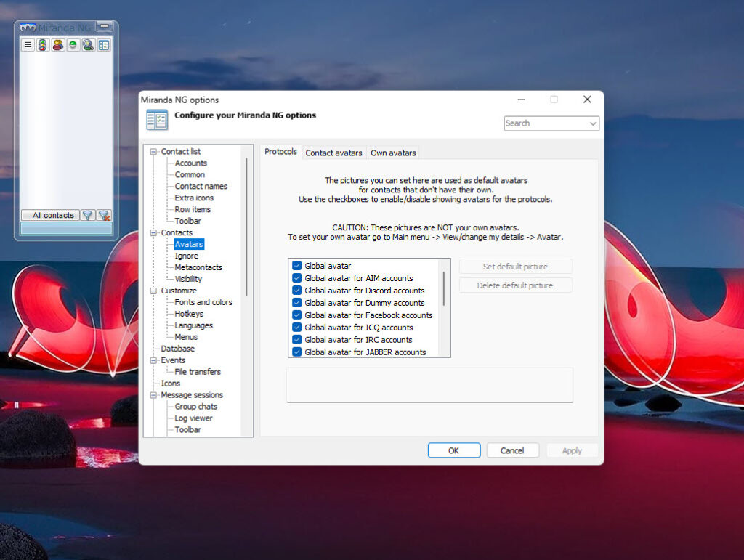Viewport: 744px width, 560px height.
Task: Select Menus in options tree
Action: click(x=186, y=337)
